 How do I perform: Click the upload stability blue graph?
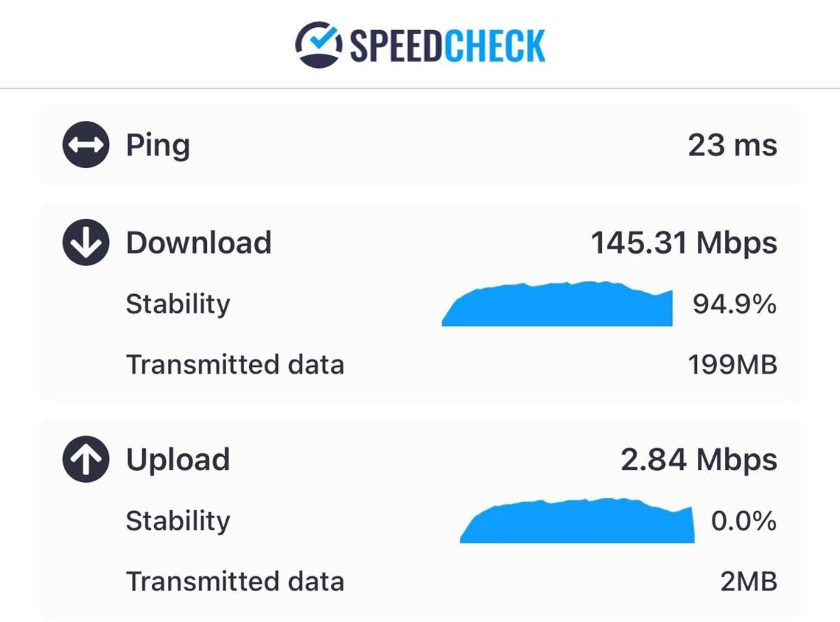point(577,521)
